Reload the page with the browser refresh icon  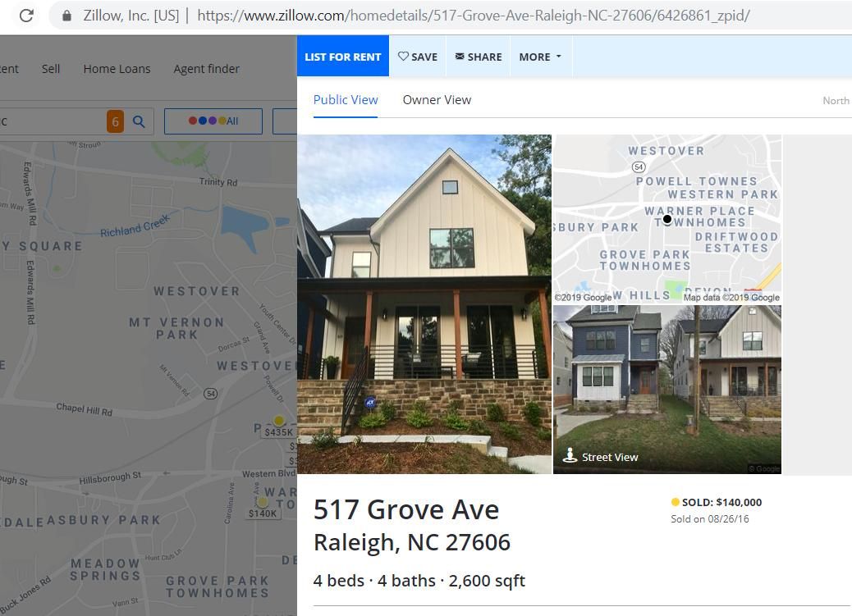coord(26,16)
